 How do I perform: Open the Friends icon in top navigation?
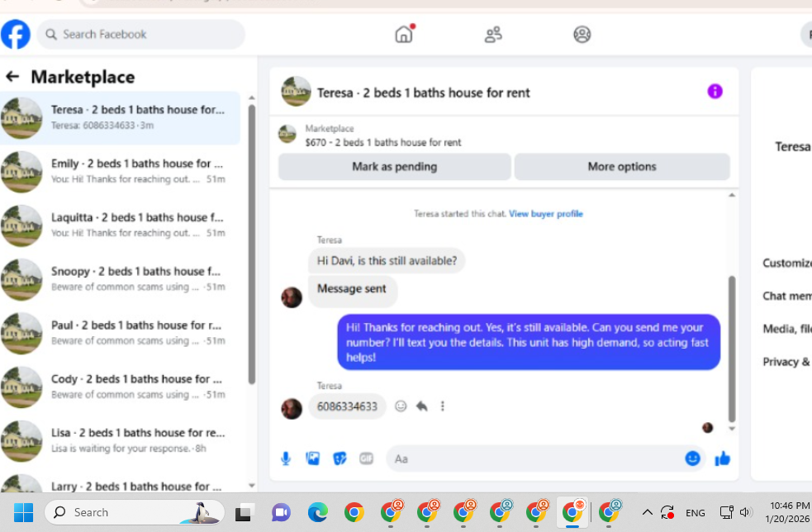pos(493,34)
